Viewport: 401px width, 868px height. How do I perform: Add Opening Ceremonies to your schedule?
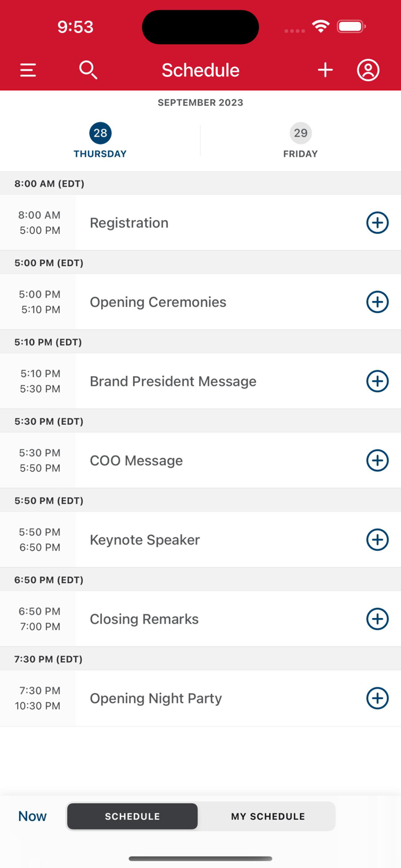377,301
